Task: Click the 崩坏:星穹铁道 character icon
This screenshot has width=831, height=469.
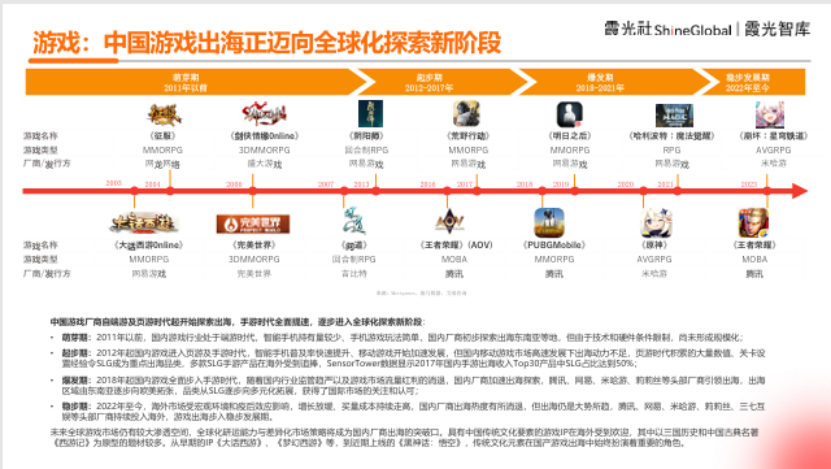Action: (x=770, y=114)
